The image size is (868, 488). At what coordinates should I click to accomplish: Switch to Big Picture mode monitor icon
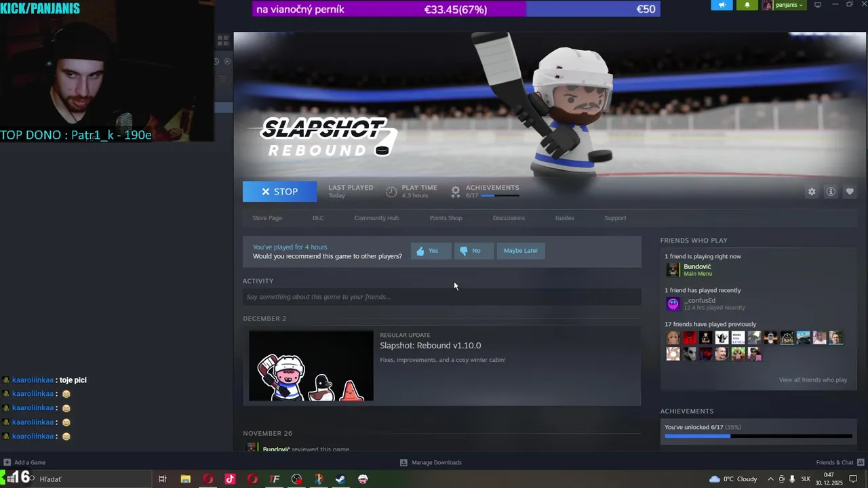[x=818, y=5]
